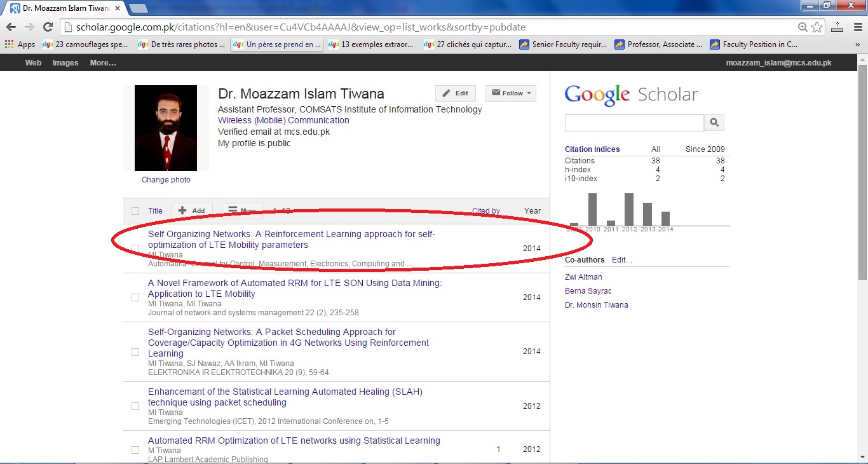Open the '13 exemples extraor...' bookmark

pyautogui.click(x=371, y=44)
